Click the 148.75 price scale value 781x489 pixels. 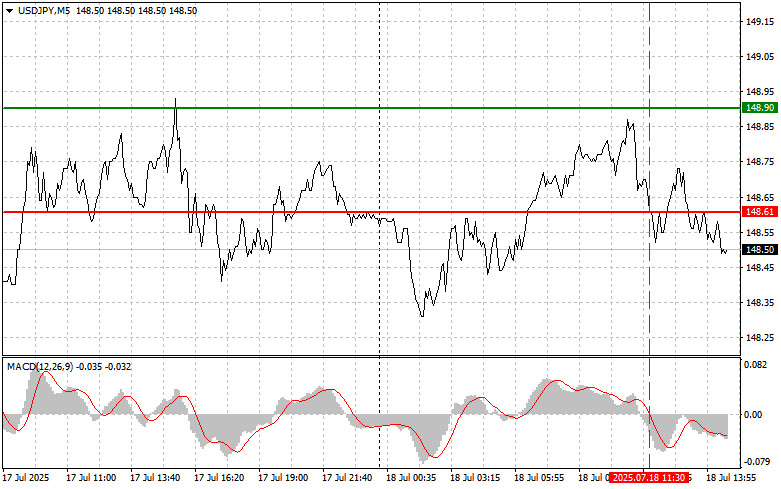pyautogui.click(x=760, y=162)
